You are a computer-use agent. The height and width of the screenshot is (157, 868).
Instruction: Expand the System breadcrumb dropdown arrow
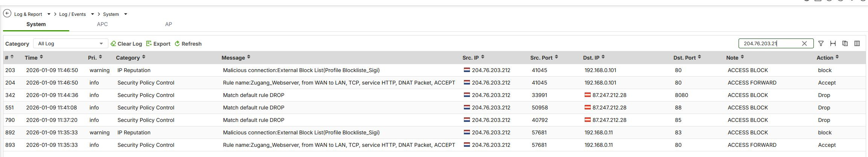pos(126,14)
